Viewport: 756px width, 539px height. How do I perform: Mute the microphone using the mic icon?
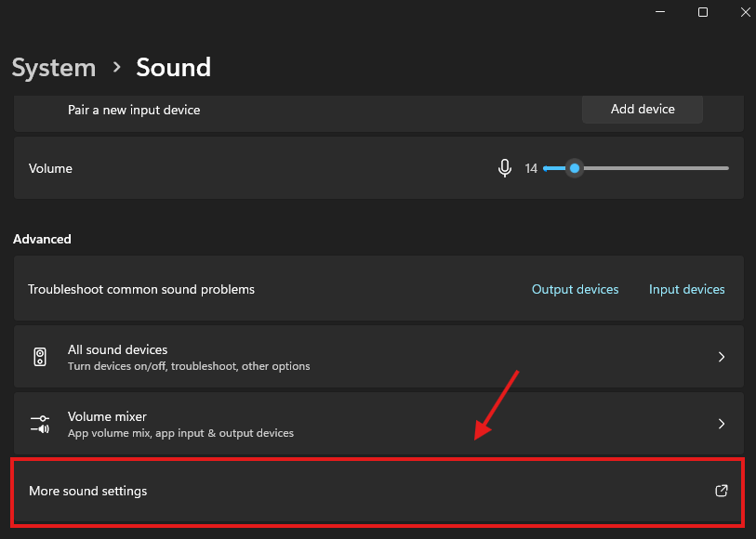click(505, 168)
